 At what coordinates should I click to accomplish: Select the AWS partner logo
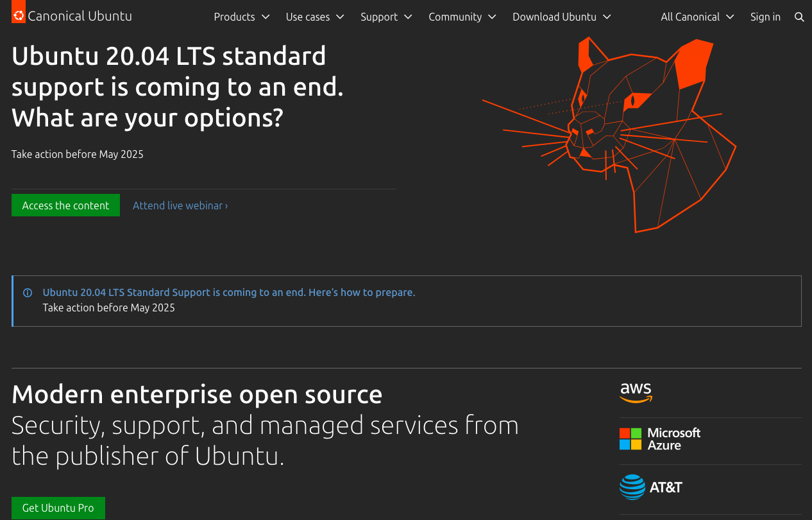tap(636, 392)
